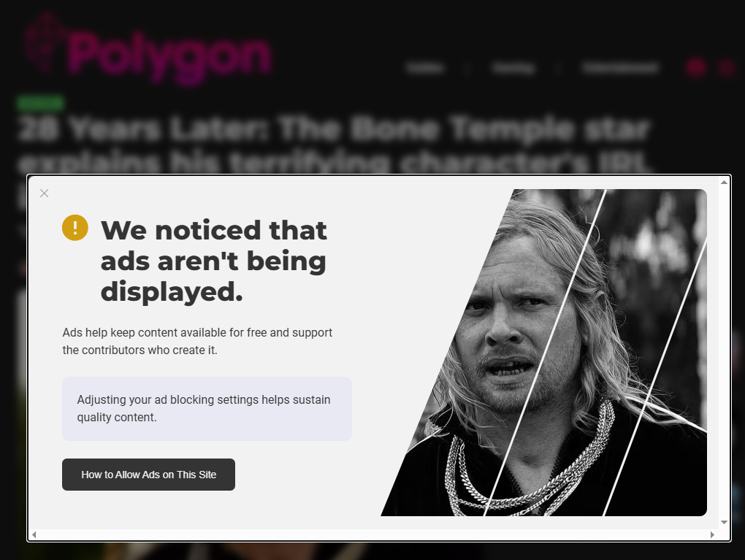This screenshot has height=560, width=745.
Task: Click the scroll right arrow at dialog bottom
Action: pyautogui.click(x=712, y=534)
